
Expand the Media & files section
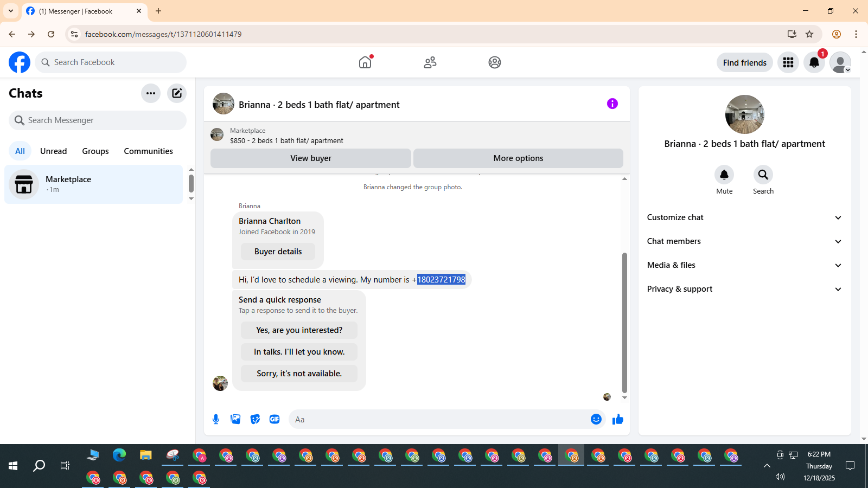(x=745, y=265)
